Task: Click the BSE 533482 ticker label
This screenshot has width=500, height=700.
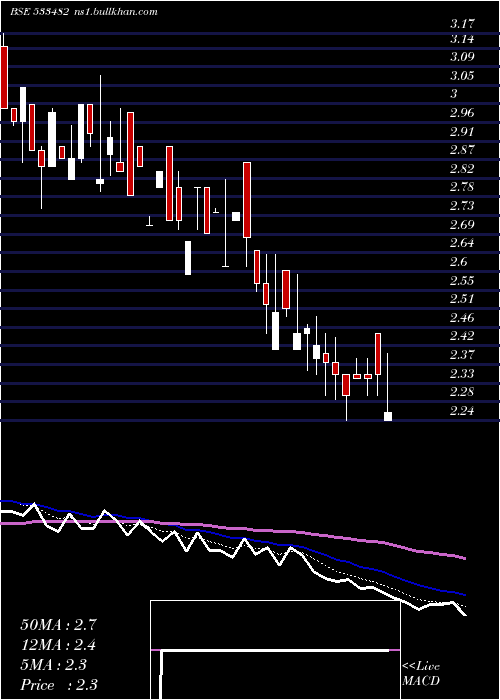Action: coord(40,12)
